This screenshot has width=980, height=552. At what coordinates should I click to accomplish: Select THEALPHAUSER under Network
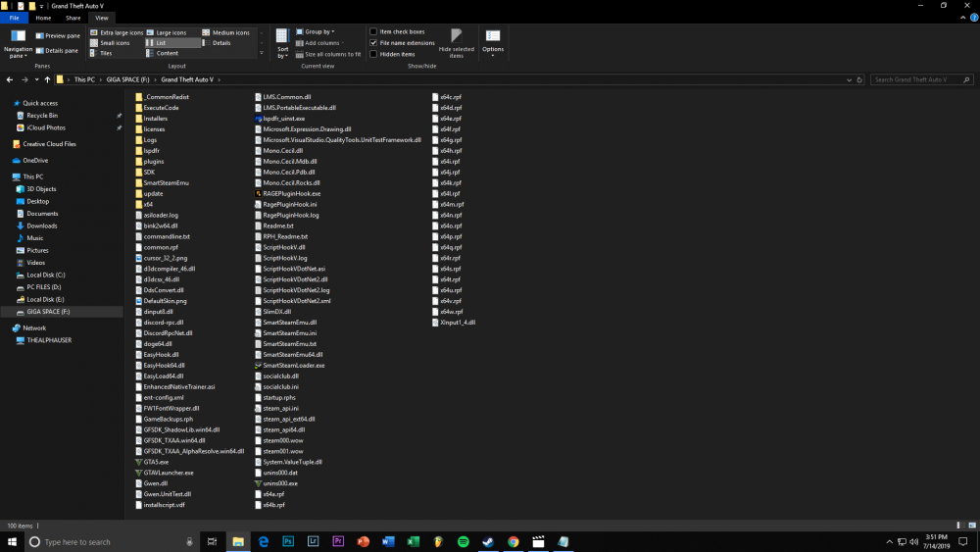tap(49, 340)
